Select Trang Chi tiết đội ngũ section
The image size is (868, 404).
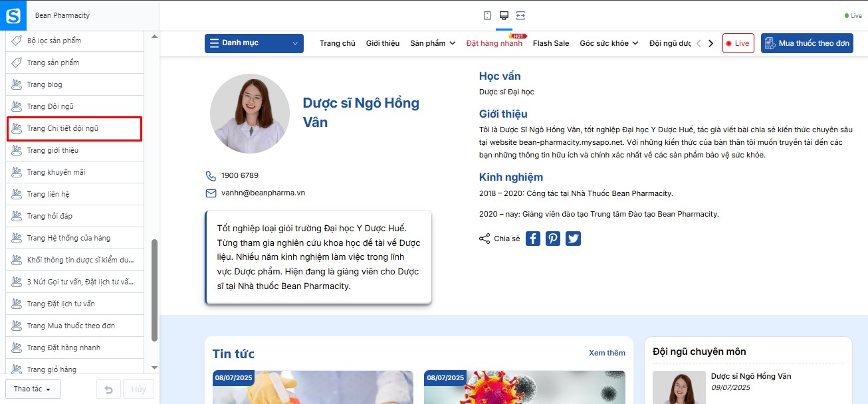74,128
